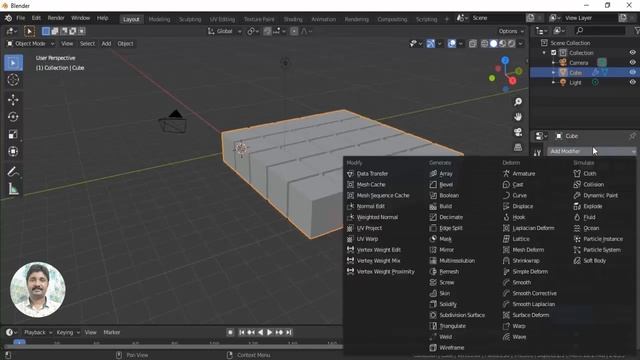Play the animation forward
Viewport: 640px width, 360px height.
(269, 332)
